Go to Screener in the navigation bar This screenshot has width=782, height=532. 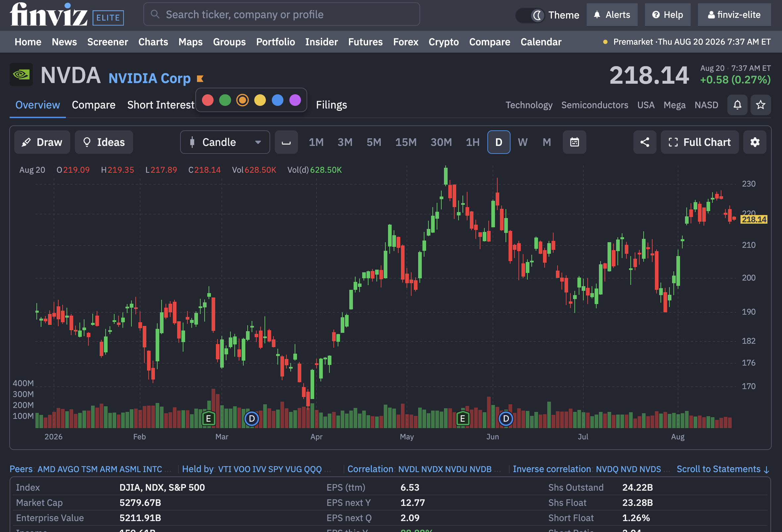[x=108, y=42]
